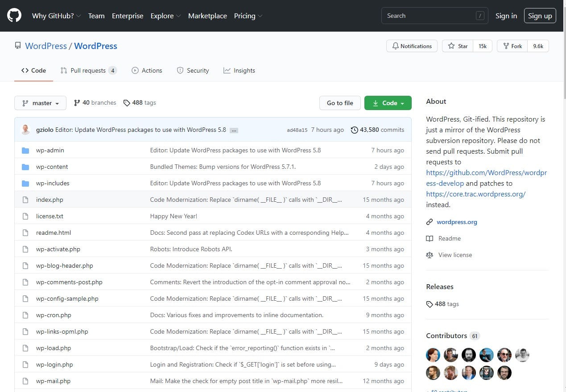Click the commit history clock icon
This screenshot has width=566, height=392.
(x=355, y=130)
